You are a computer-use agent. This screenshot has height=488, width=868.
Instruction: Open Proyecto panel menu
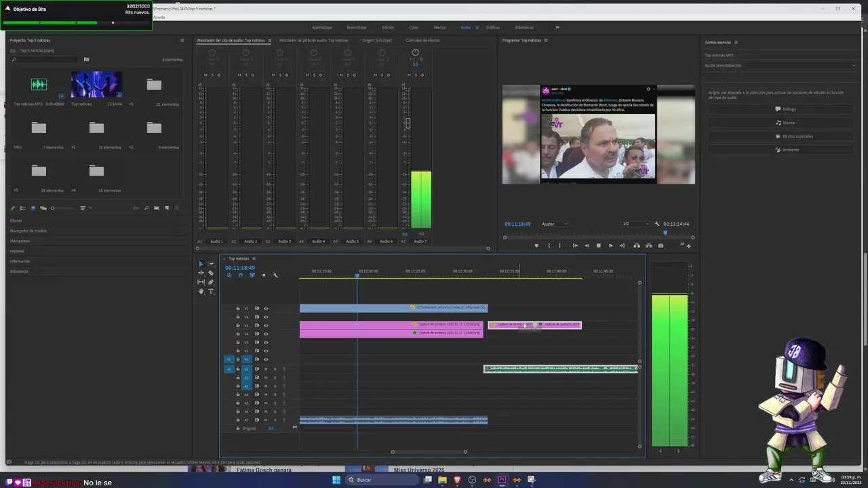click(x=182, y=40)
